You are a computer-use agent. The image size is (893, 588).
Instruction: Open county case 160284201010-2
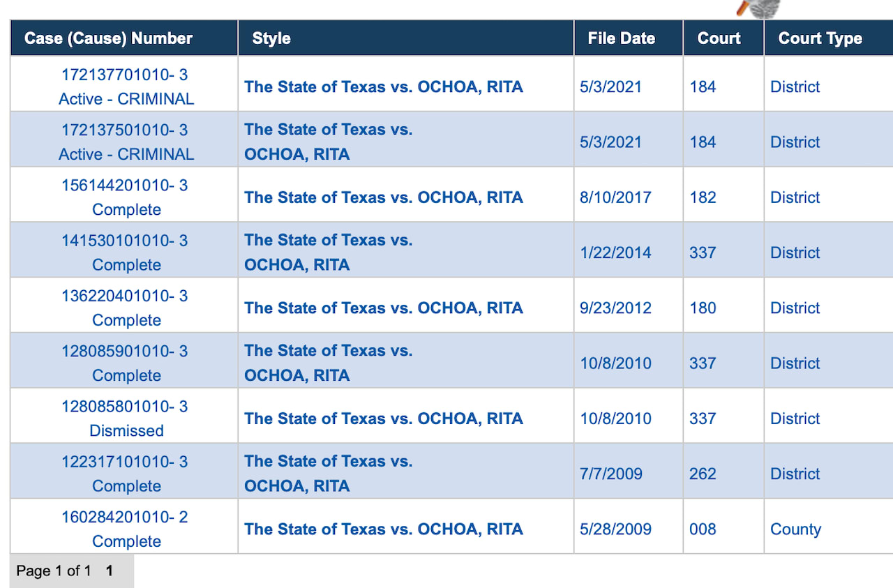(x=125, y=517)
